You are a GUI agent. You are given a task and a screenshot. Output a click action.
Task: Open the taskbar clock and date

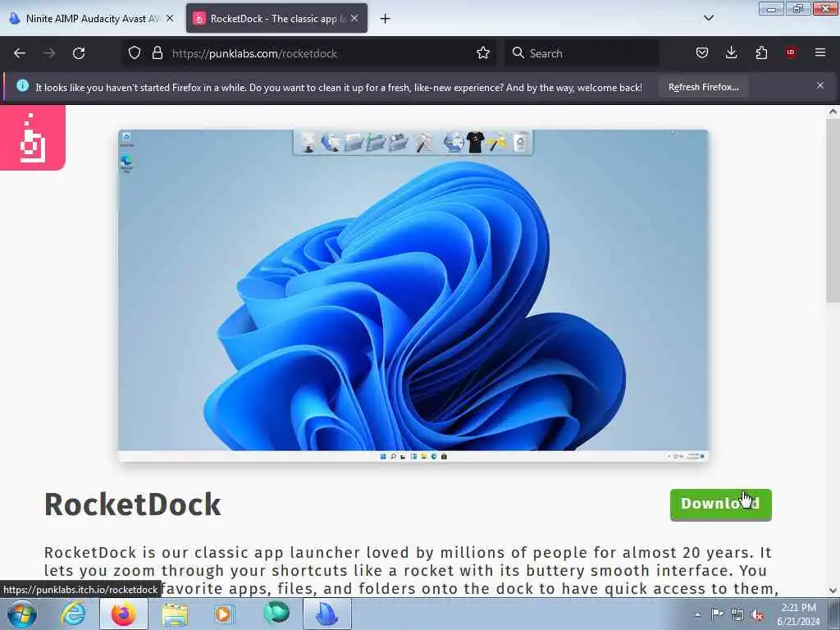pos(797,614)
